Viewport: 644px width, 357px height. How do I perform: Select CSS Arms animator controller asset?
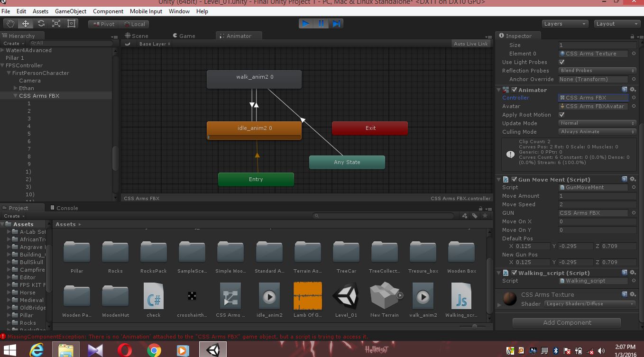tap(230, 300)
